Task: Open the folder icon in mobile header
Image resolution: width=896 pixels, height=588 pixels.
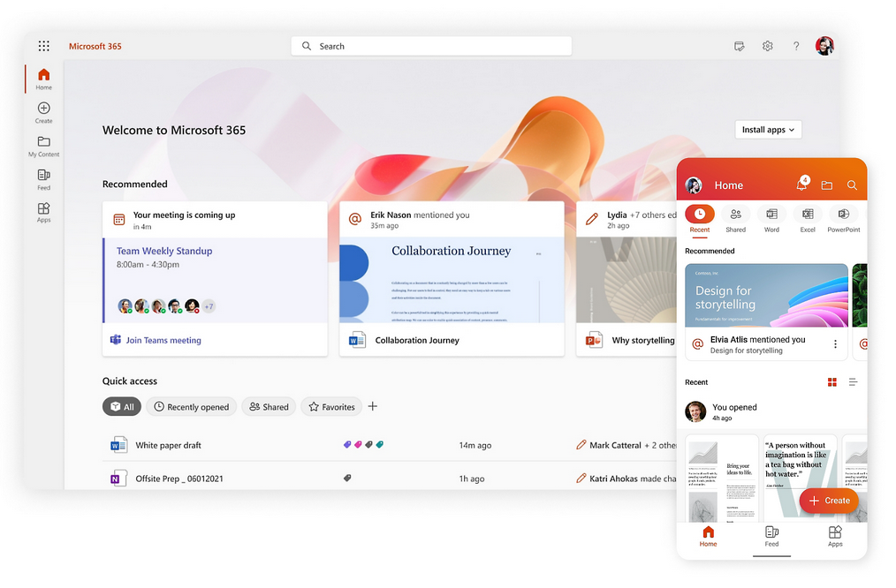Action: [827, 185]
